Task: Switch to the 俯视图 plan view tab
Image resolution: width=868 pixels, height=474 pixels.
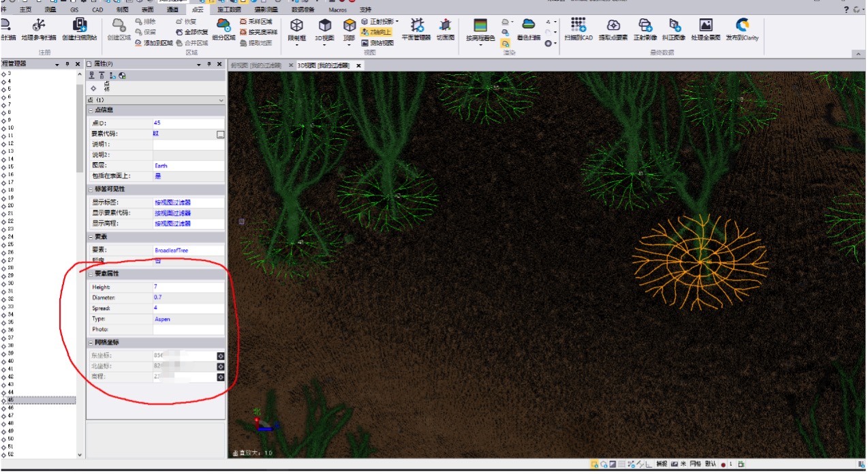Action: (x=257, y=65)
